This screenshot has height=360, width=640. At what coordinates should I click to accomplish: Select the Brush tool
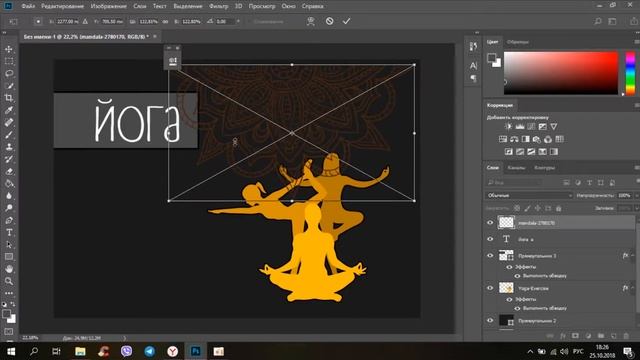(9, 135)
